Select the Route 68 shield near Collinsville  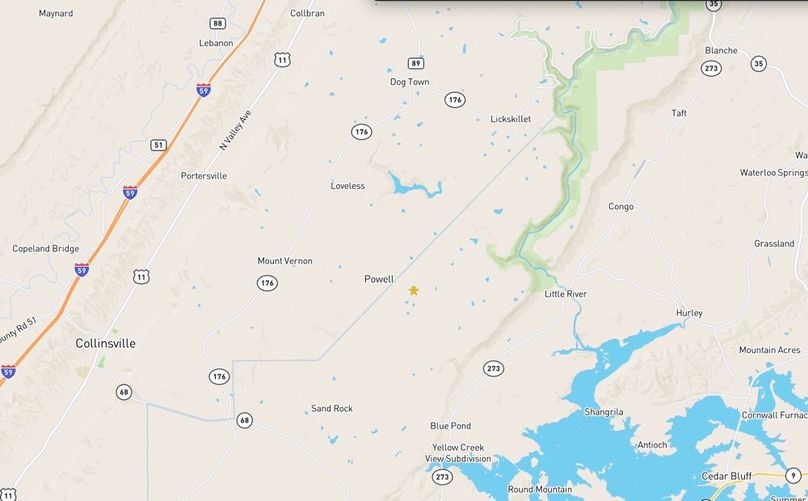pos(124,392)
